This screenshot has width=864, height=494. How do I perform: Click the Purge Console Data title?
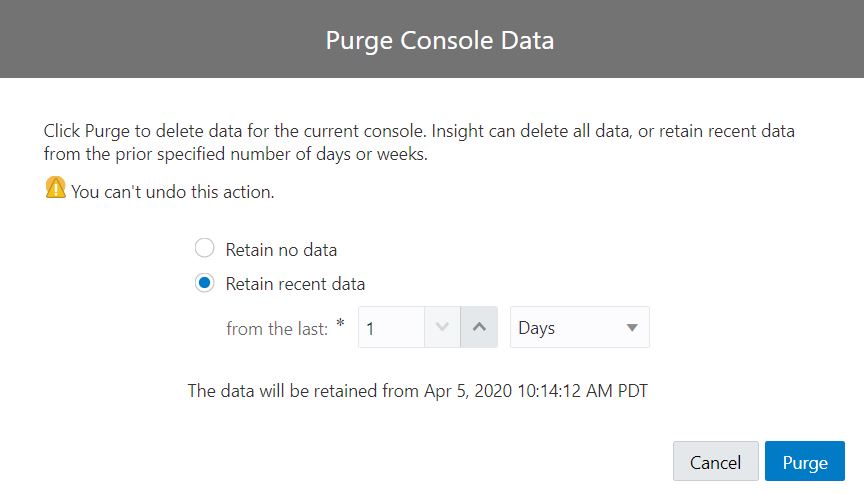[x=440, y=41]
